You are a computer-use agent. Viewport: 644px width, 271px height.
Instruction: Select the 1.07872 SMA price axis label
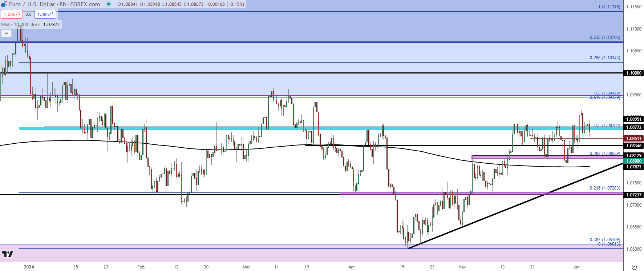coord(634,167)
